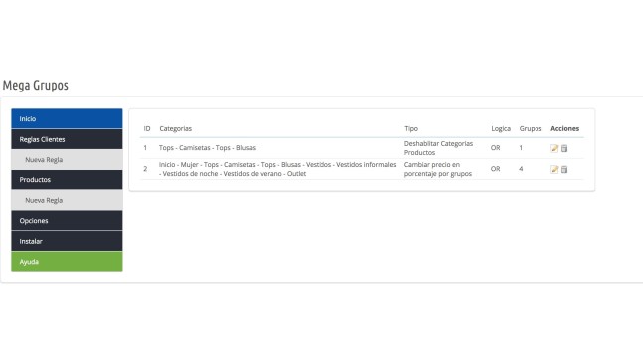Select the 'Cambiar precio en porcentaje por grupos' cell
This screenshot has width=643, height=364.
pyautogui.click(x=438, y=169)
